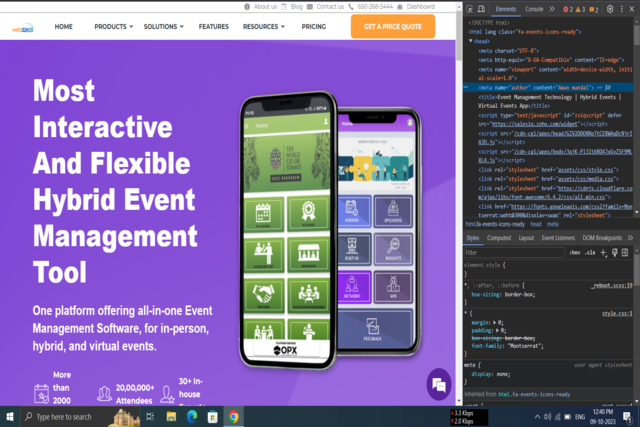
Task: Select the Styles tab
Action: coord(473,238)
